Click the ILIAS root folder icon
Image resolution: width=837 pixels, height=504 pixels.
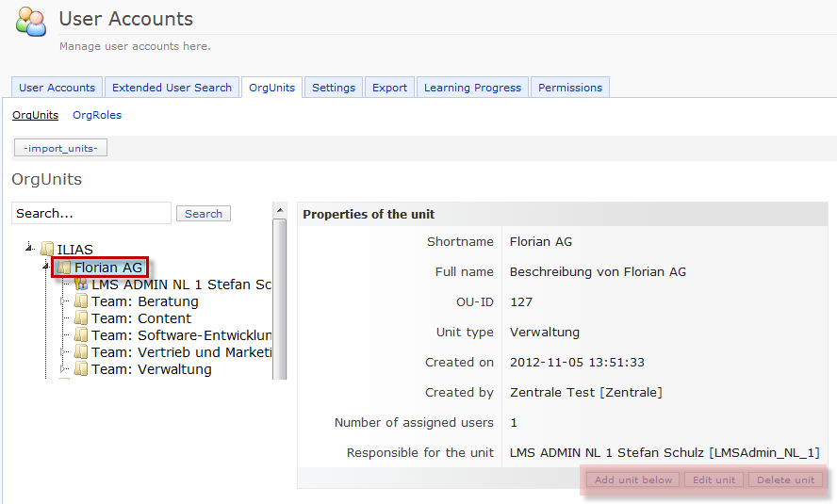[47, 250]
